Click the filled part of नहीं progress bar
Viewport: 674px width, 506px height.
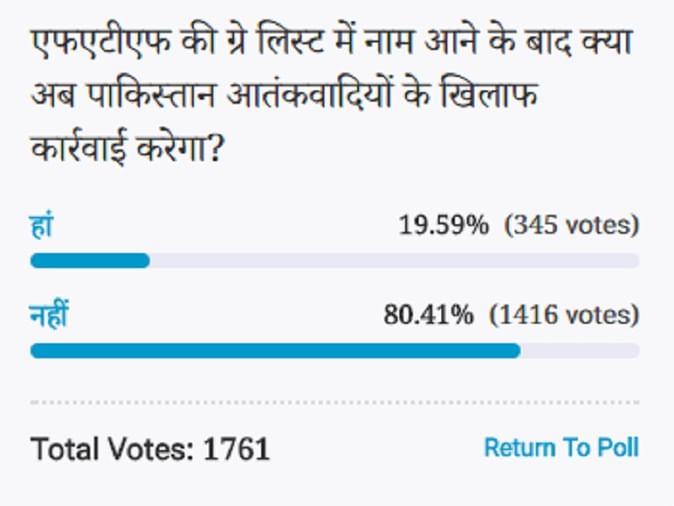coord(275,351)
